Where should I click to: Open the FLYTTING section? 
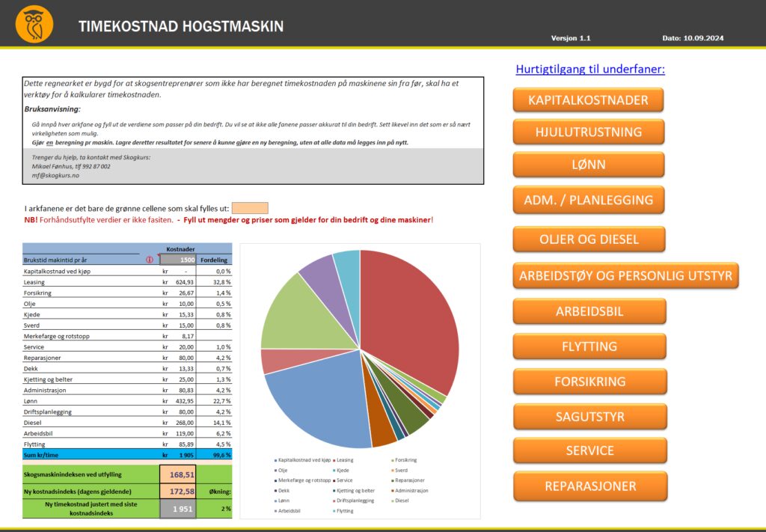pos(589,346)
